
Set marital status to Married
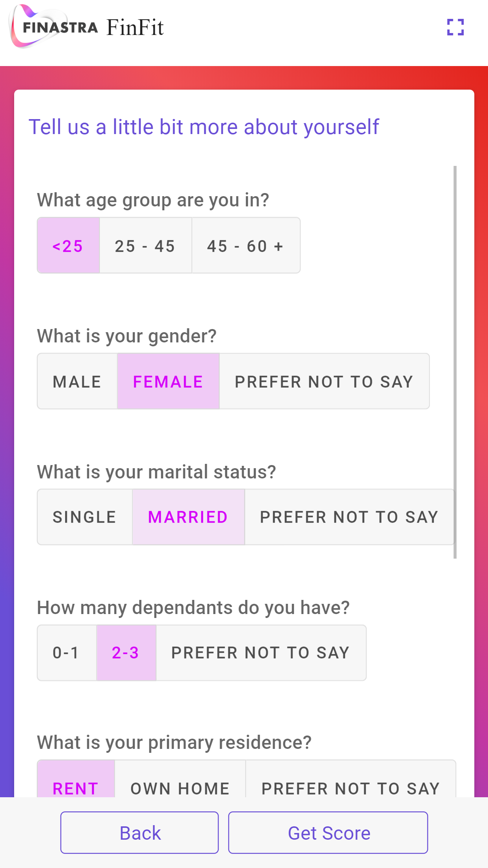(188, 517)
